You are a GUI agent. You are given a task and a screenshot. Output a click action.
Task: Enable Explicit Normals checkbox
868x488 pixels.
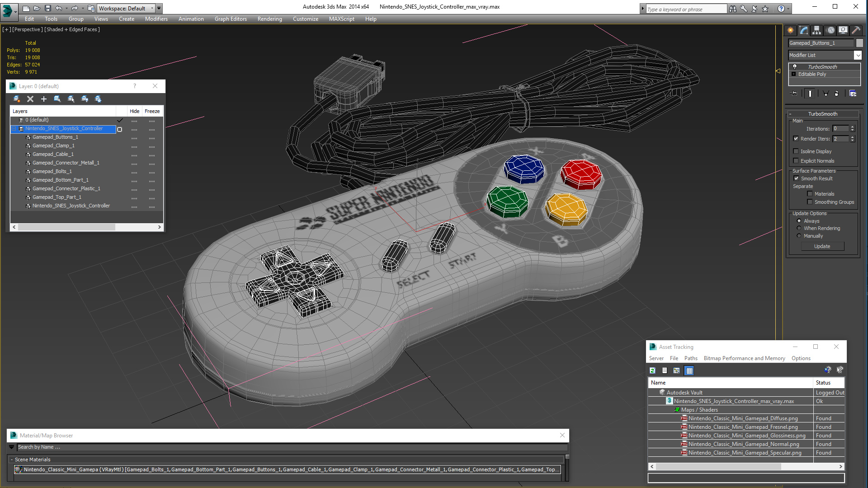click(796, 161)
